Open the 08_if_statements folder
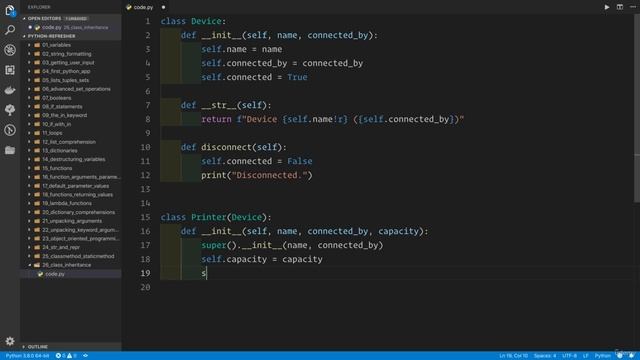640x360 pixels. [x=71, y=107]
